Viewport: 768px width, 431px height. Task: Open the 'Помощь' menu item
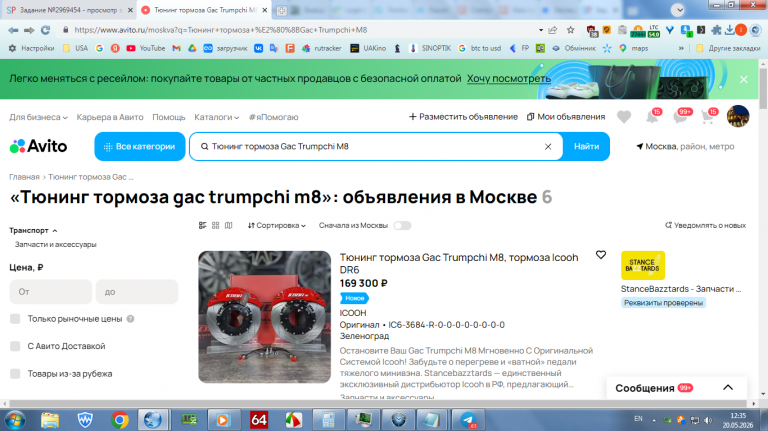pyautogui.click(x=169, y=117)
